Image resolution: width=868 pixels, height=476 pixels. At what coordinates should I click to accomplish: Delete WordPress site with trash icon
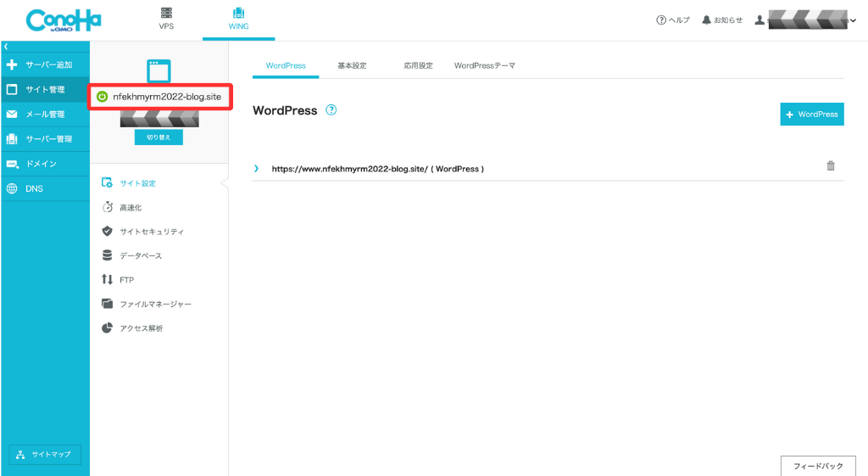(x=831, y=165)
